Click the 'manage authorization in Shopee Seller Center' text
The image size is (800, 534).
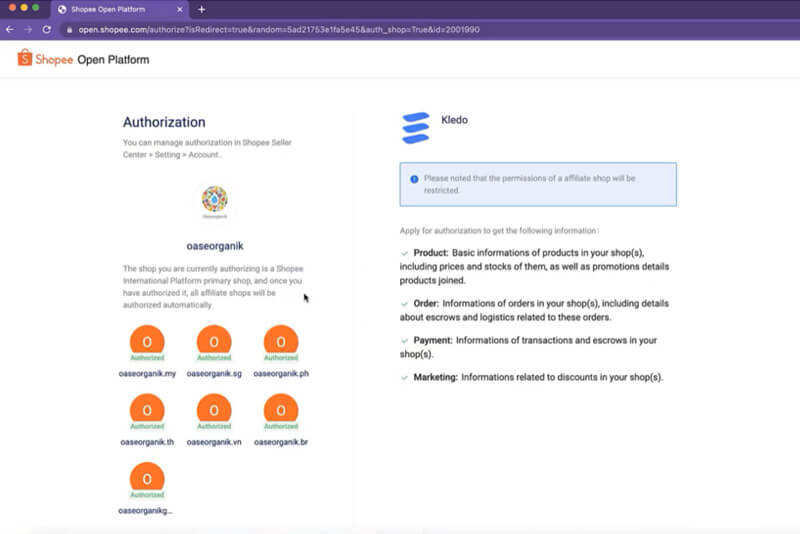click(x=207, y=148)
